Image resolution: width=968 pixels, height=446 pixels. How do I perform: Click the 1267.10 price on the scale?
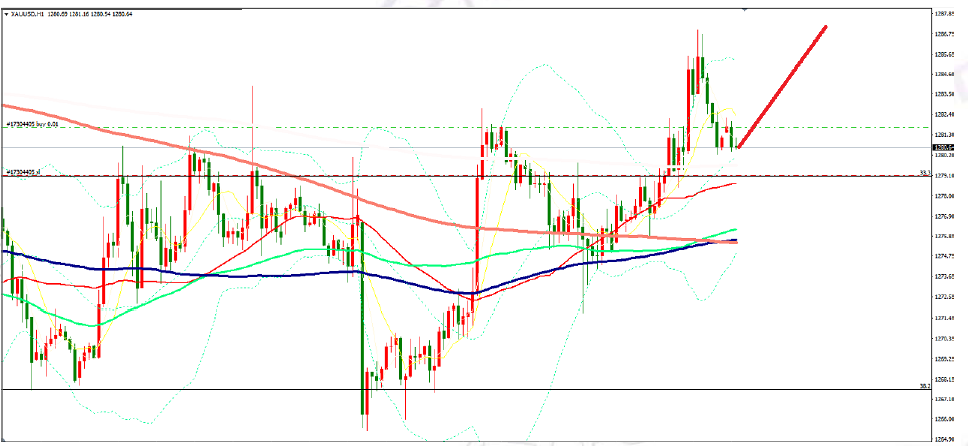pos(945,399)
